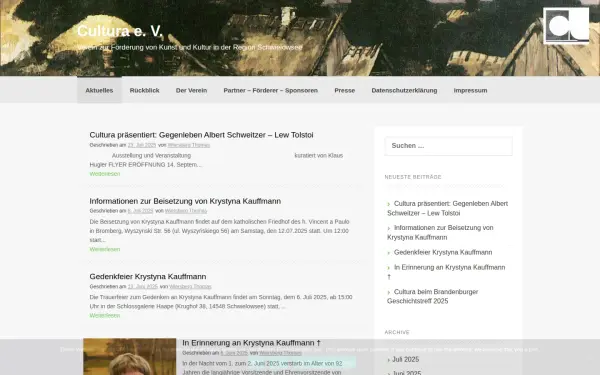Screen dimensions: 600x375
Task: Open the Rückblick menu item
Action: tap(144, 90)
